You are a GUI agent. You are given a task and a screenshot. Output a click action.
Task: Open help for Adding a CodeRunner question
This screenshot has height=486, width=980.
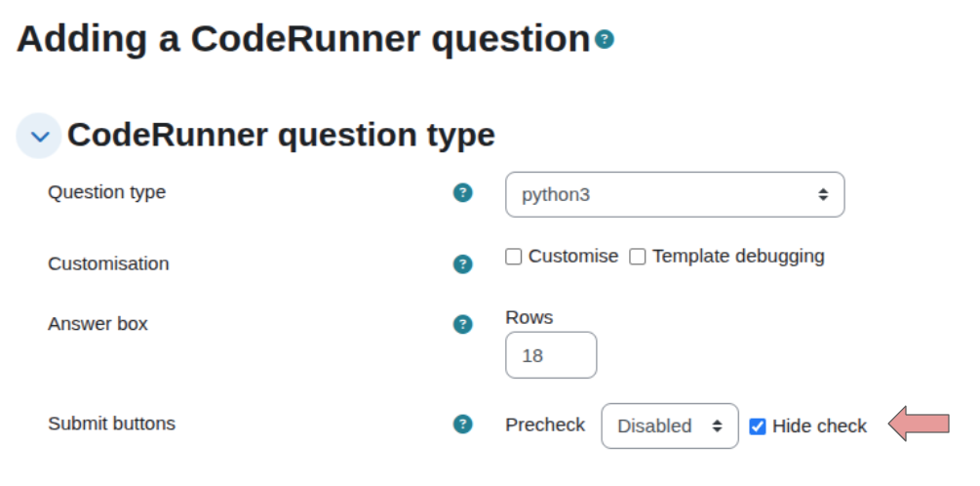605,40
